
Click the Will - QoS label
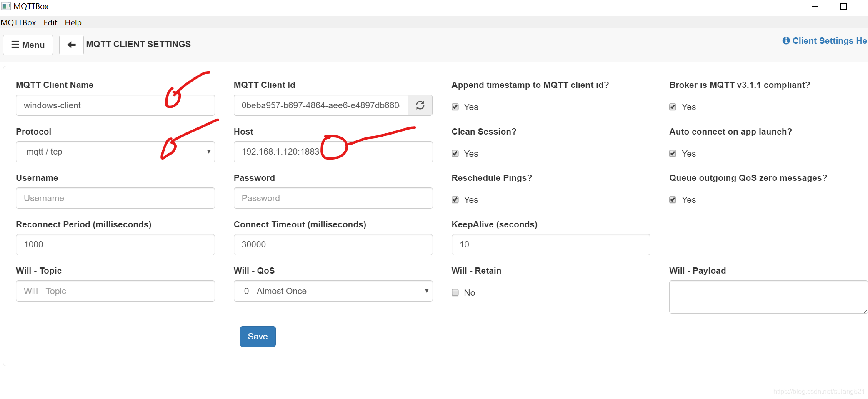coord(254,271)
